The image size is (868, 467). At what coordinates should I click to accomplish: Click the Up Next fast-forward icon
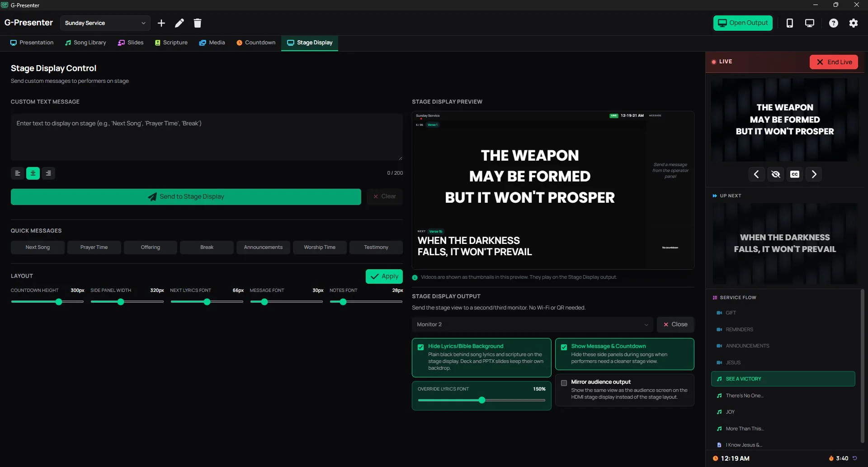click(715, 196)
